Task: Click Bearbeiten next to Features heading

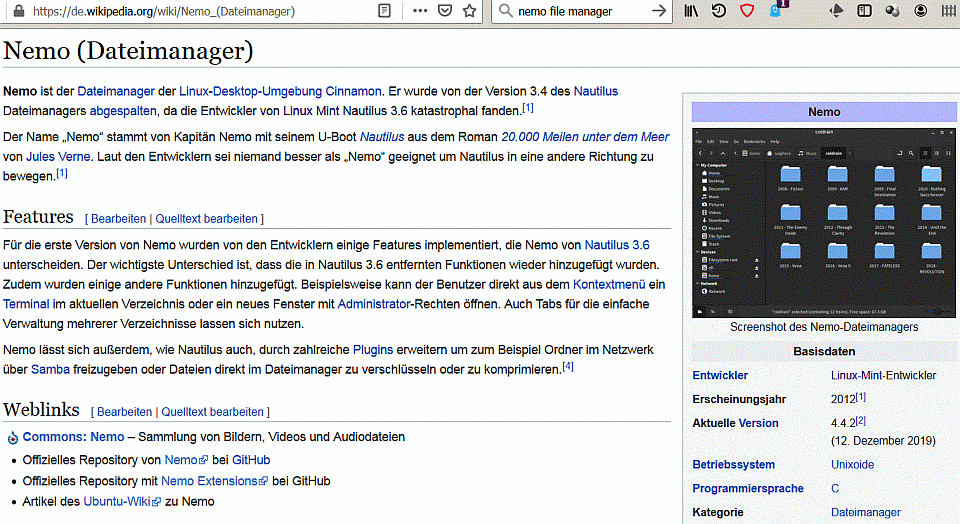Action: (119, 219)
